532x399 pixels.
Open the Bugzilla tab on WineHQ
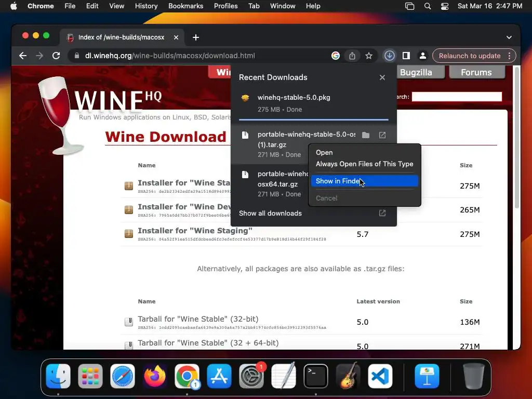416,72
